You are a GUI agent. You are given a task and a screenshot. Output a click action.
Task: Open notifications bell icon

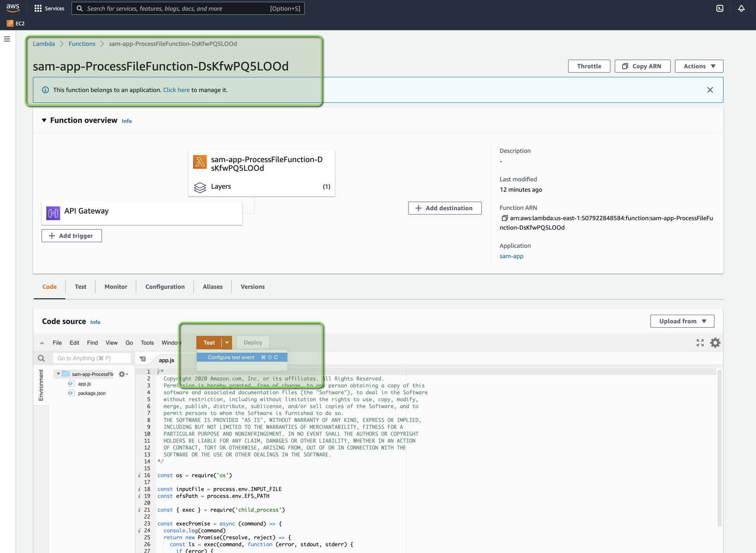741,8
